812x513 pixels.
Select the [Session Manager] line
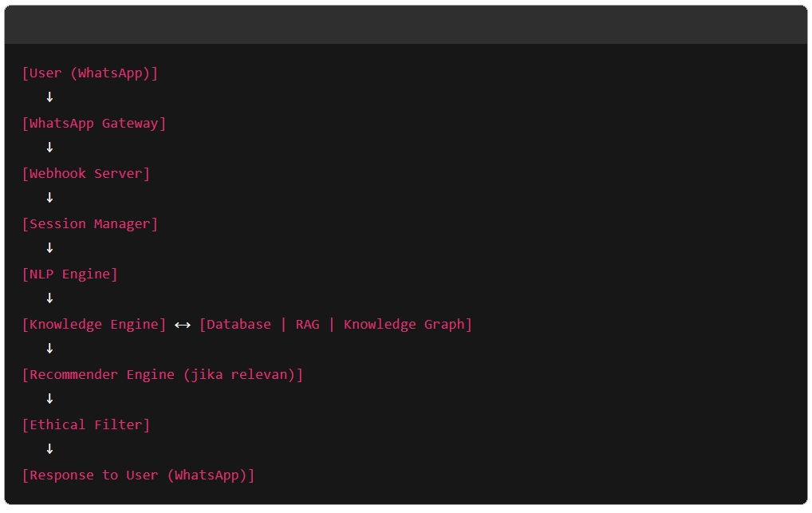tap(90, 224)
